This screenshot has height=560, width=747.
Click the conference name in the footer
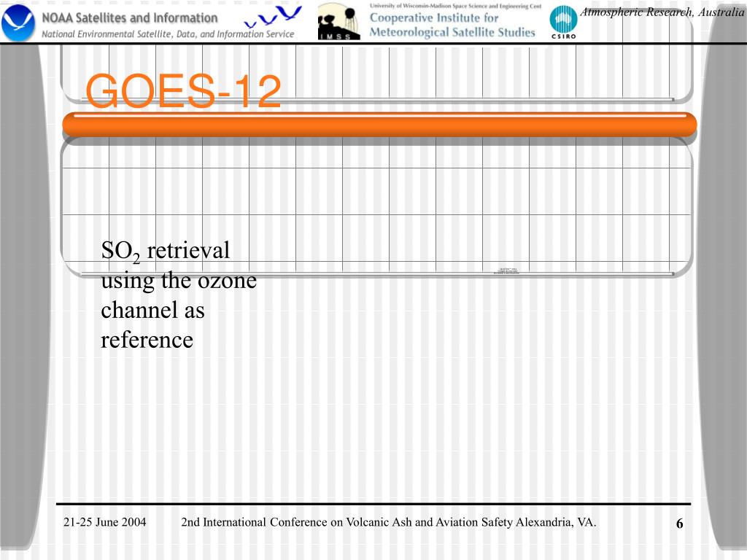click(388, 522)
